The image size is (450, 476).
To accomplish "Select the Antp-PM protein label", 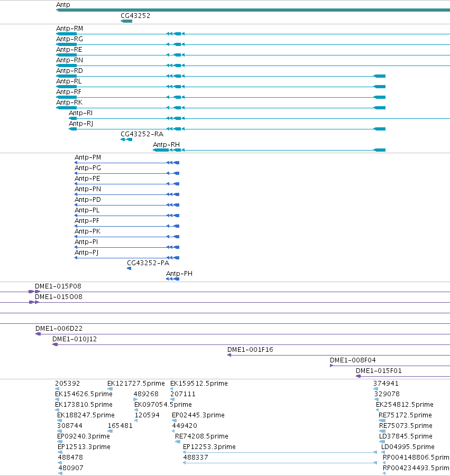I will (x=88, y=157).
